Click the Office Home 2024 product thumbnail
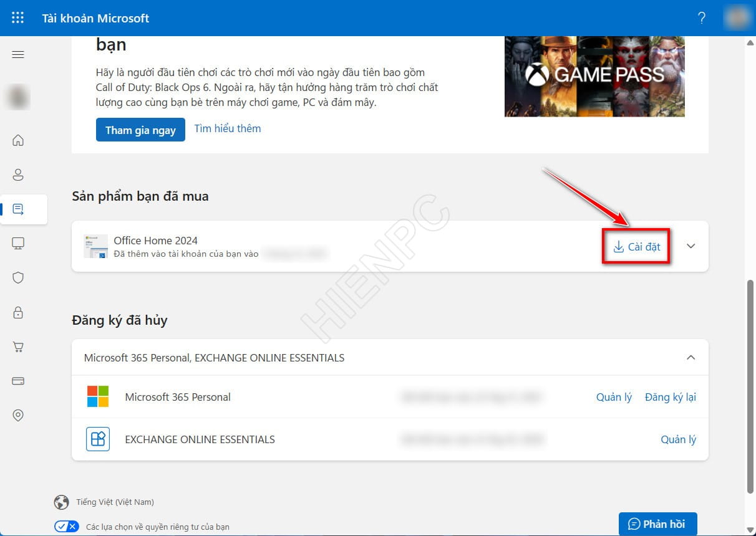Image resolution: width=756 pixels, height=536 pixels. pyautogui.click(x=95, y=246)
